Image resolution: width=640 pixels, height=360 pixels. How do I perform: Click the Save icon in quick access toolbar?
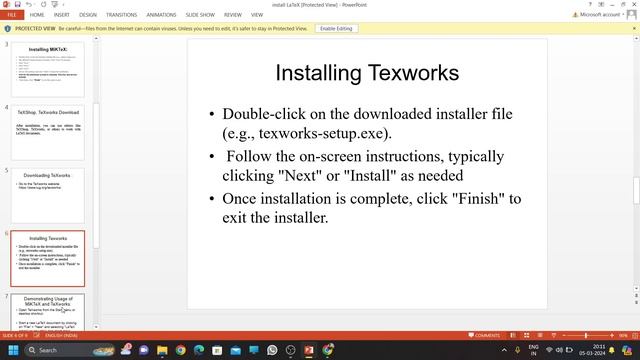[18, 4]
